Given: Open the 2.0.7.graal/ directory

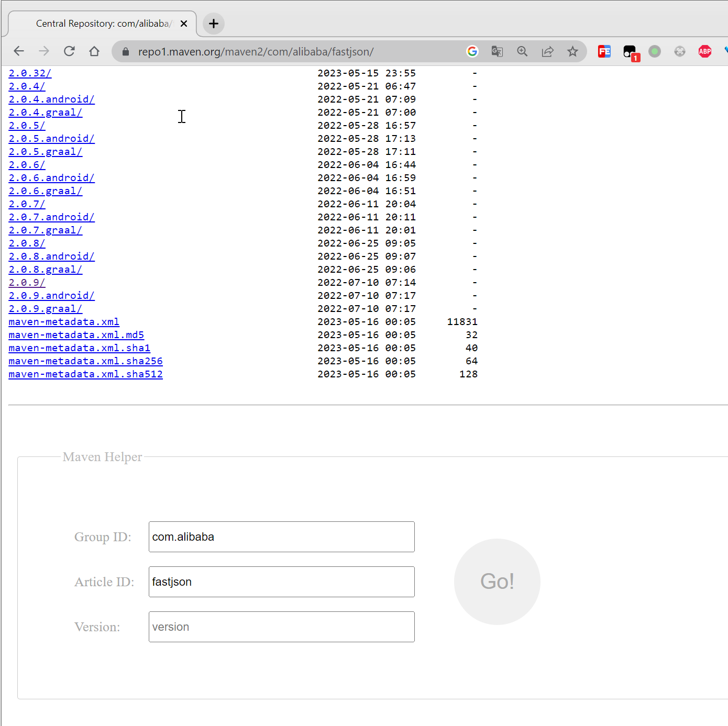Looking at the screenshot, I should [45, 230].
